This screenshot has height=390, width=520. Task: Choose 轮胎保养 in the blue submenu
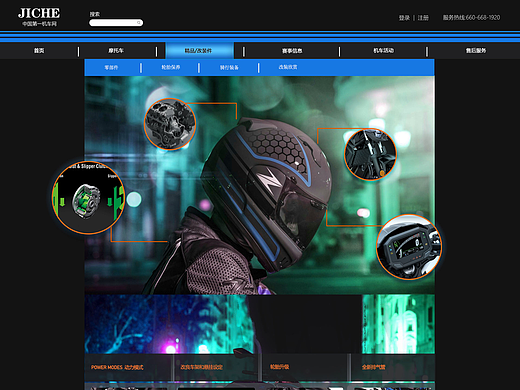click(x=171, y=67)
